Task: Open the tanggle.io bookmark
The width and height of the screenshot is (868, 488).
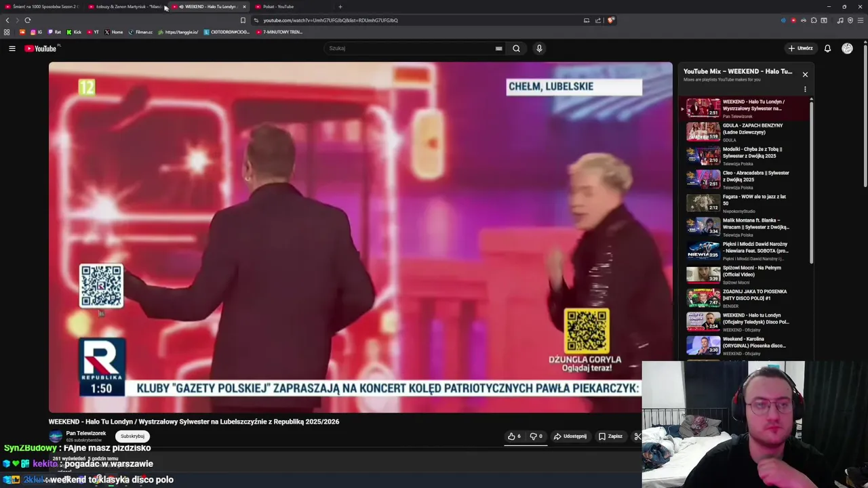Action: [178, 32]
